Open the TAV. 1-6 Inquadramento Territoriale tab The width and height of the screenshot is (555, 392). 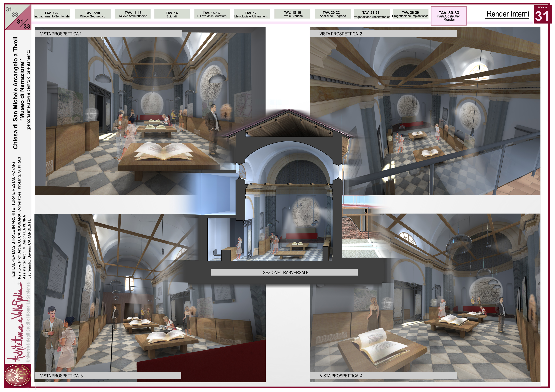pos(52,14)
